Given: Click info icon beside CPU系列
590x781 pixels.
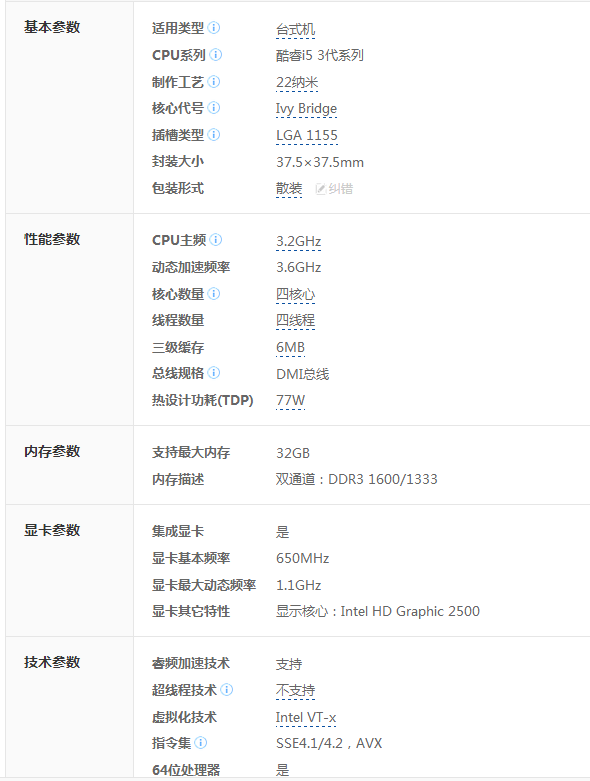Looking at the screenshot, I should 216,55.
